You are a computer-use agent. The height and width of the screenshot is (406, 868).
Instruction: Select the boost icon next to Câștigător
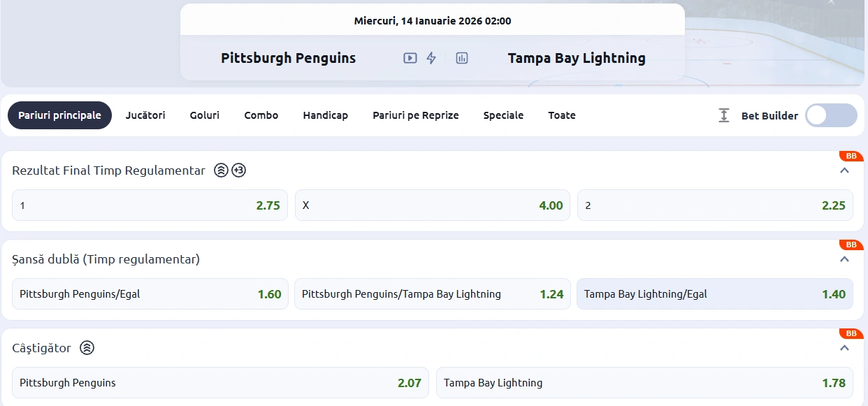(87, 347)
